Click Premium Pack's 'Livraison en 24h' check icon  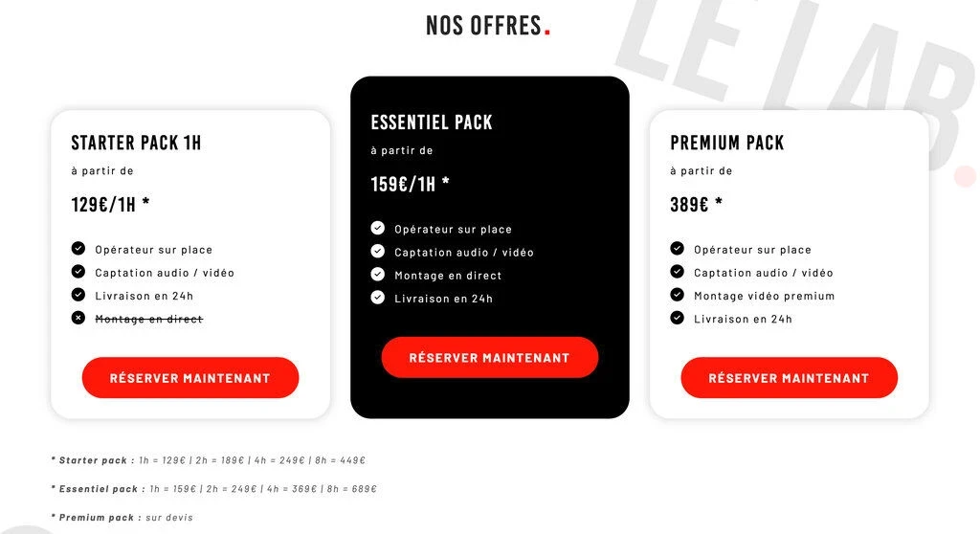click(x=678, y=318)
